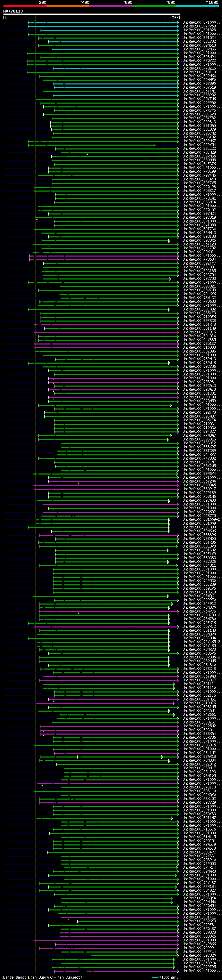This screenshot has width=222, height=980.
Task: Click the red 20% identity legend segment
Action: tap(25, 6)
